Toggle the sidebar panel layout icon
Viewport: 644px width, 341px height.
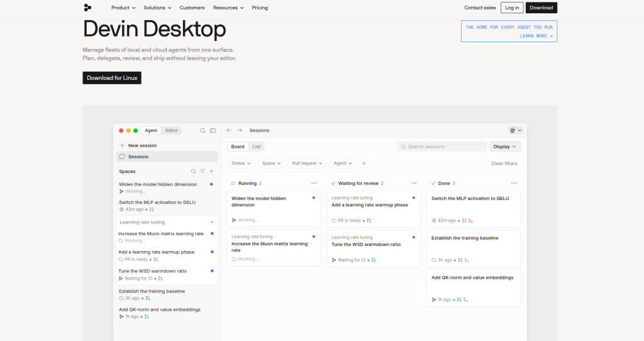pyautogui.click(x=213, y=131)
